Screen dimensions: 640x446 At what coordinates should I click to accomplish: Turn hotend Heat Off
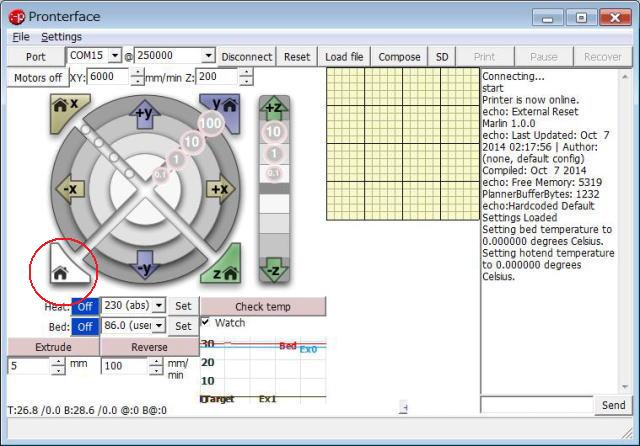point(85,306)
